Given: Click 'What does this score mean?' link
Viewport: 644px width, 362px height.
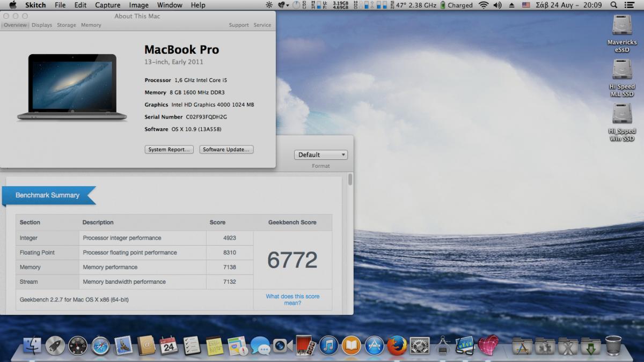Looking at the screenshot, I should 292,300.
